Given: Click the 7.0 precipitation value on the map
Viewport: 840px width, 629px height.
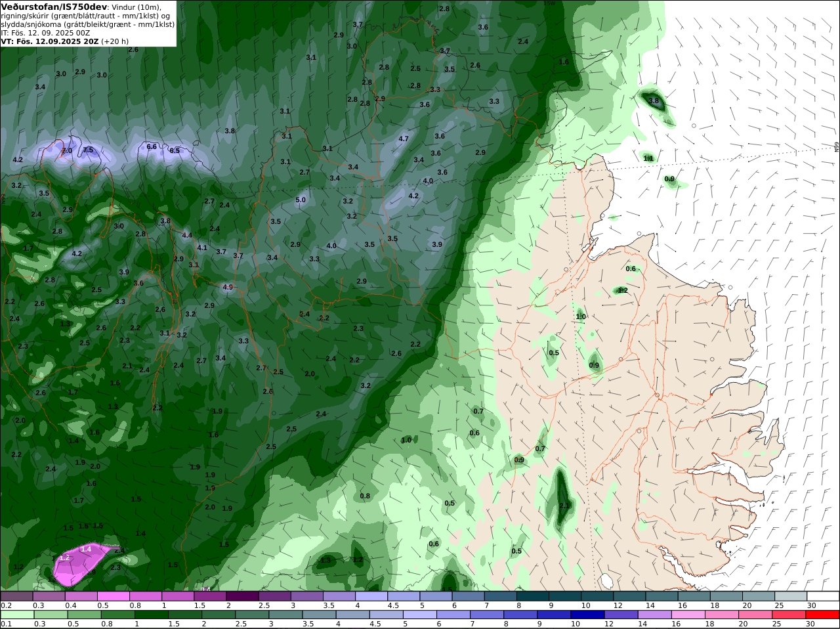Looking at the screenshot, I should click(67, 151).
